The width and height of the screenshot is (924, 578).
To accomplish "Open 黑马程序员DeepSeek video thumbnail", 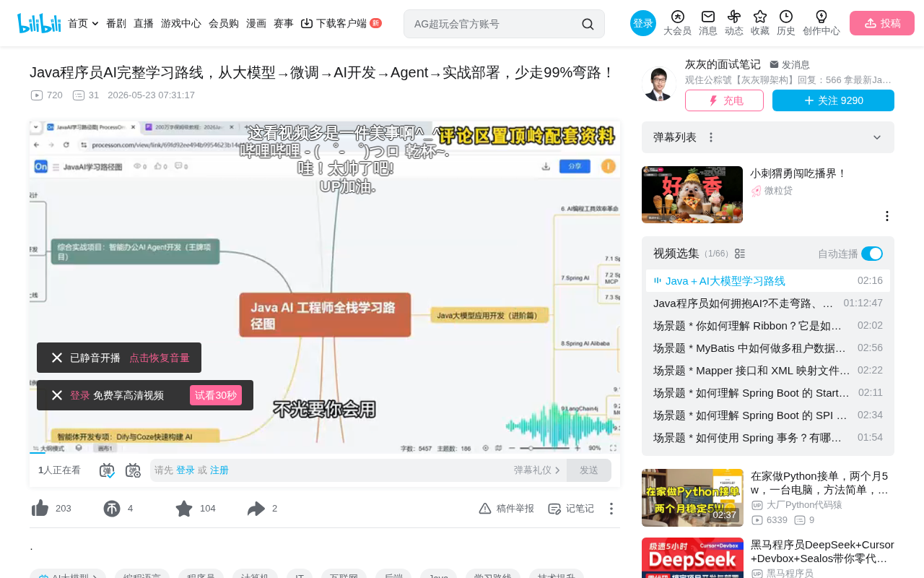I will click(692, 558).
